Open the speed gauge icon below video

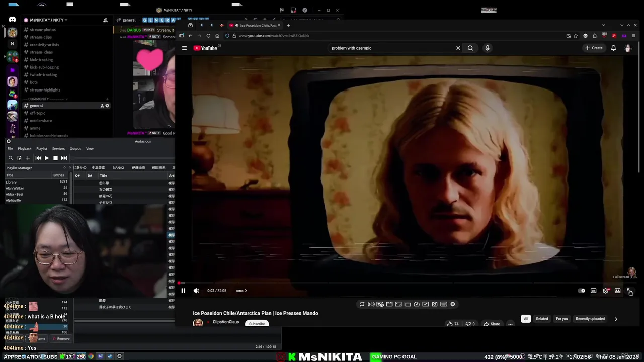click(417, 304)
